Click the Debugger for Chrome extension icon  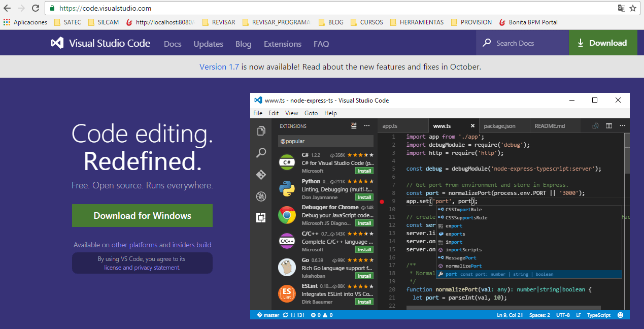pos(287,215)
